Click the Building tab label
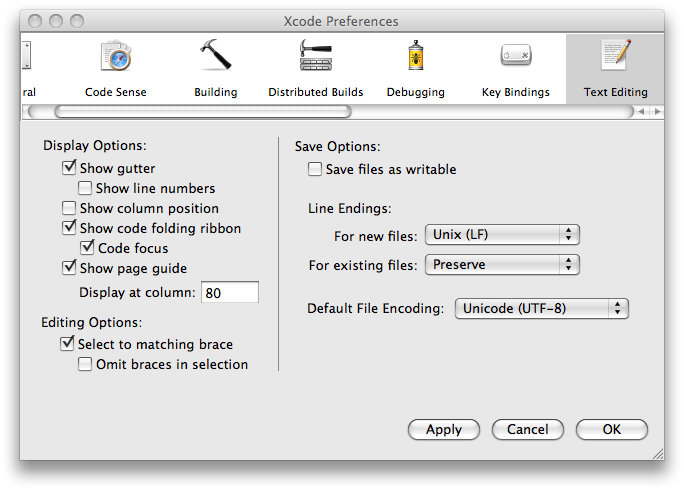684x490 pixels. coord(215,92)
